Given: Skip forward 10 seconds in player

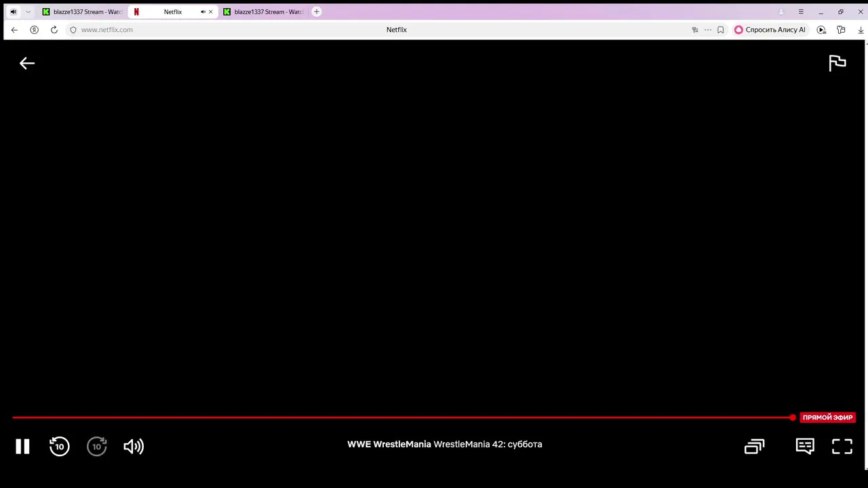Looking at the screenshot, I should pos(97,446).
